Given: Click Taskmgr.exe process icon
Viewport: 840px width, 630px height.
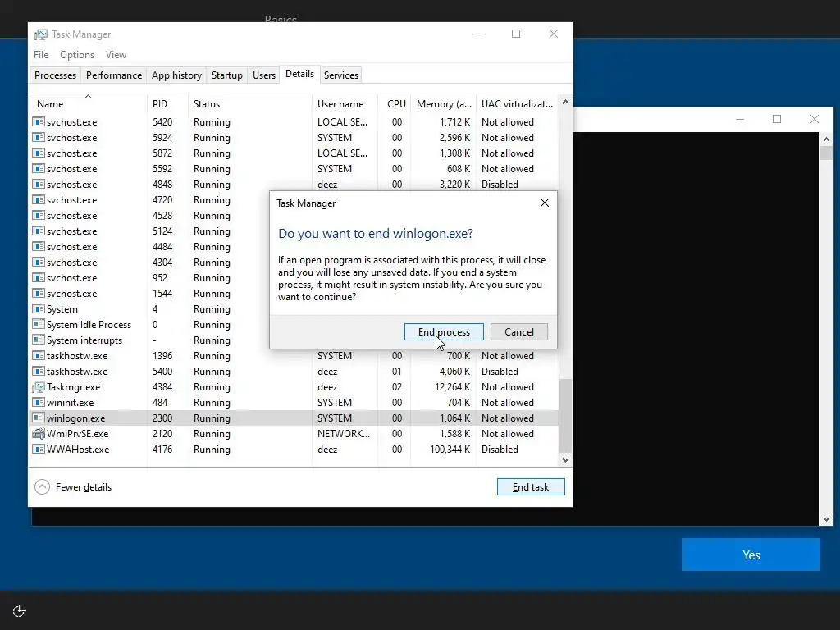Looking at the screenshot, I should [38, 387].
